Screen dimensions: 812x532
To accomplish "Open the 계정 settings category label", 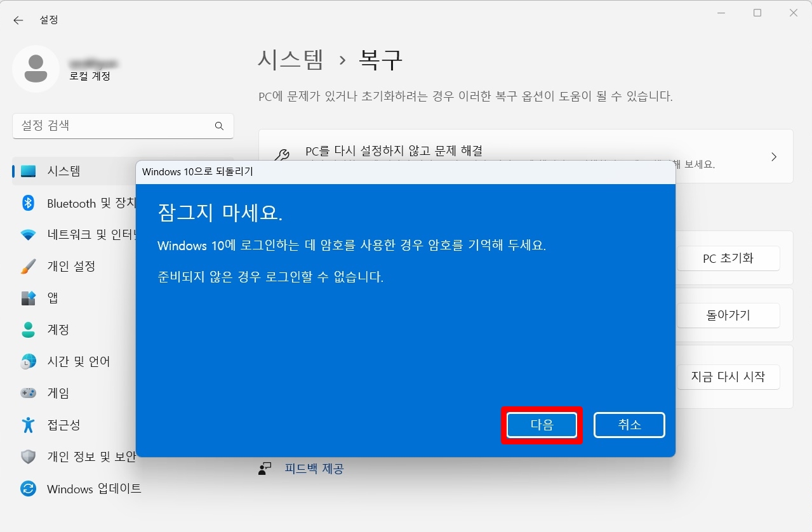I will (58, 329).
